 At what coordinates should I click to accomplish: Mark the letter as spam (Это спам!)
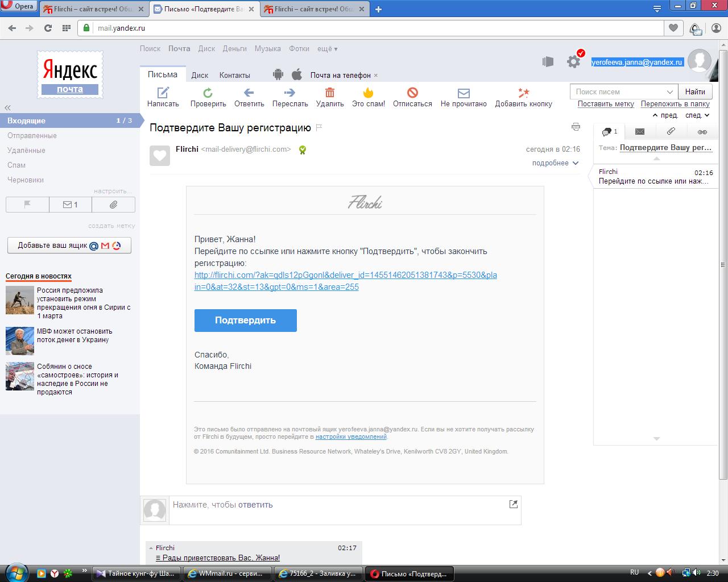(369, 93)
